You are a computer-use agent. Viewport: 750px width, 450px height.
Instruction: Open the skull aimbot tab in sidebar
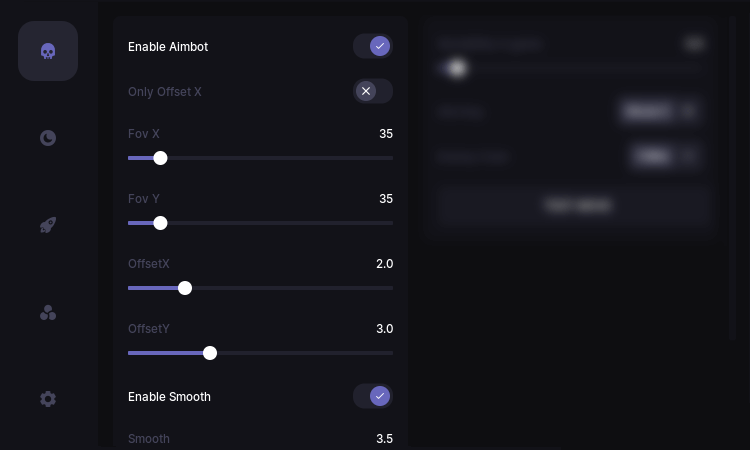(x=48, y=51)
